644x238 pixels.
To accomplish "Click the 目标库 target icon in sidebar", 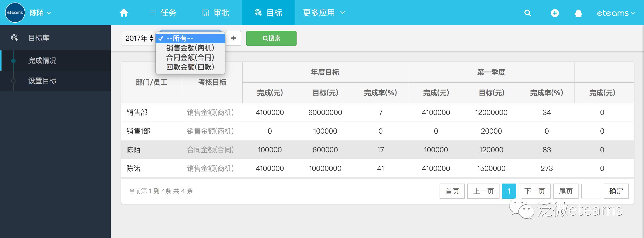I will [x=14, y=38].
